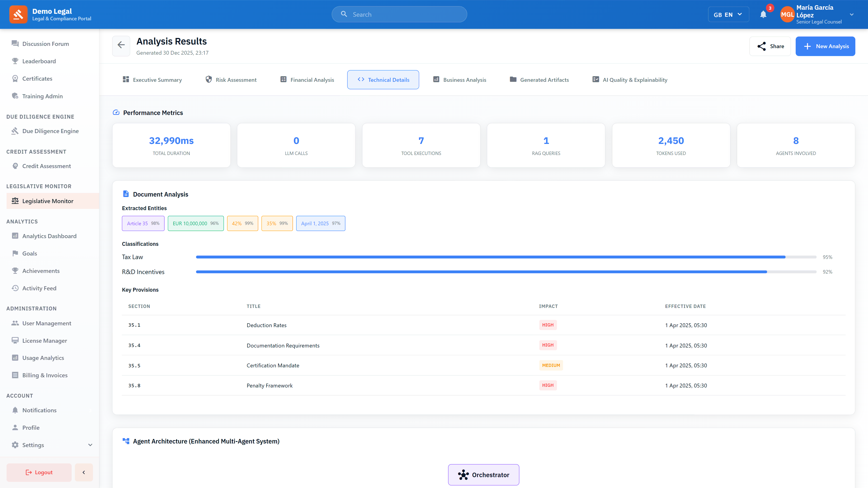Screen dimensions: 868x488
Task: Open the Due Diligence Engine tool
Action: tap(50, 131)
